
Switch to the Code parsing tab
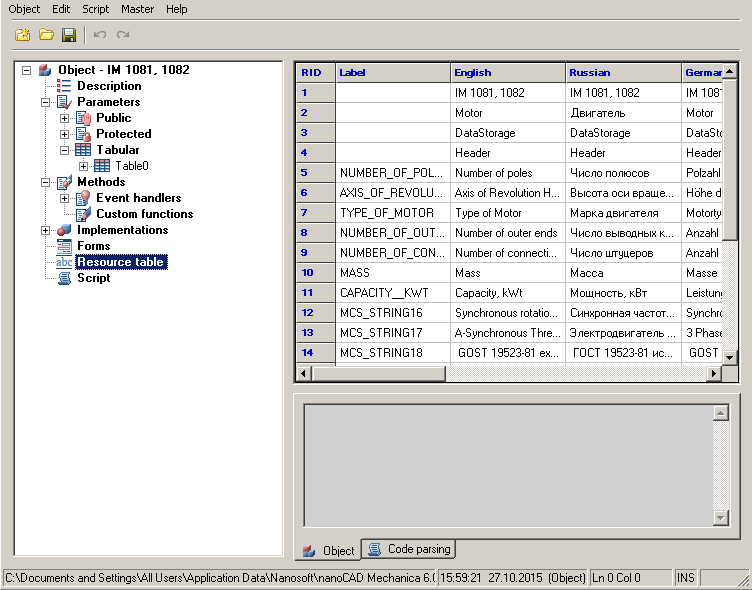point(410,549)
